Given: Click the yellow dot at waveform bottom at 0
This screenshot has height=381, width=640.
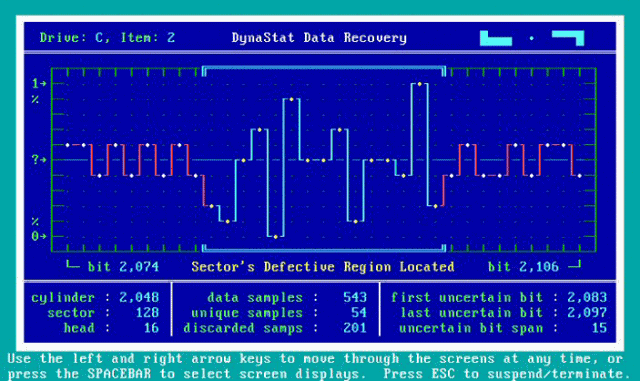Looking at the screenshot, I should [x=276, y=236].
